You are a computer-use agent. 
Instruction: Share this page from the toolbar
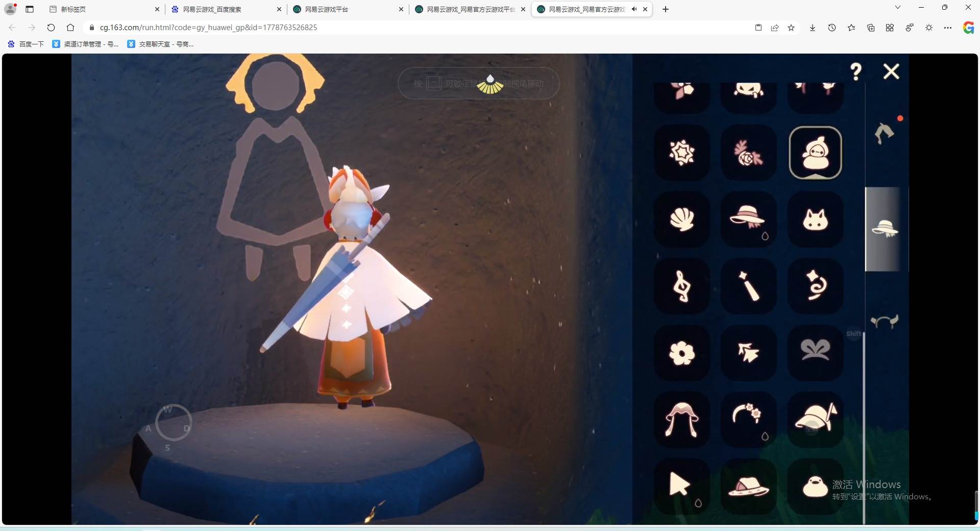775,28
